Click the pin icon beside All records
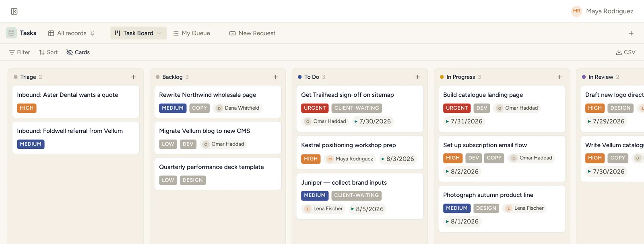The height and width of the screenshot is (244, 644). click(93, 33)
